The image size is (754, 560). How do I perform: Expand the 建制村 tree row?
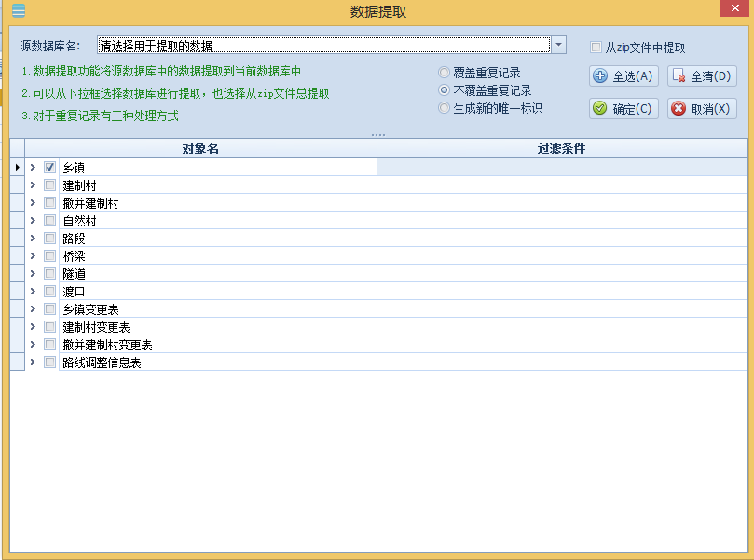click(33, 185)
